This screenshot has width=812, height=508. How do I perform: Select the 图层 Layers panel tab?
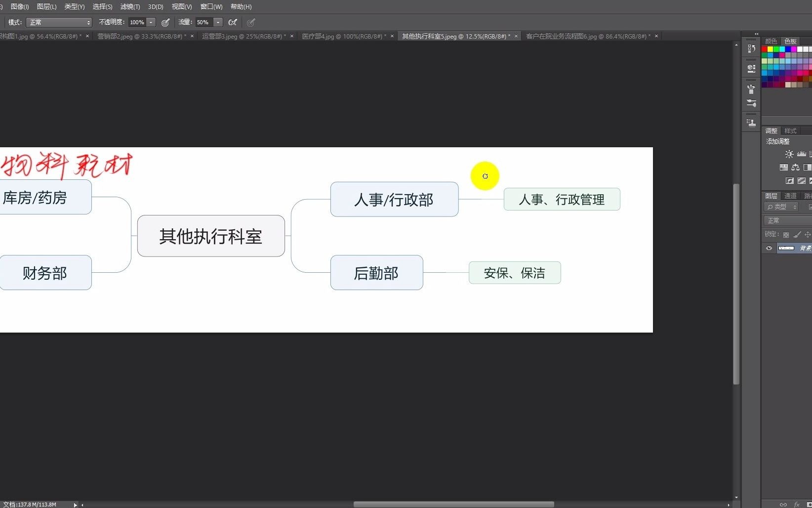tap(771, 196)
